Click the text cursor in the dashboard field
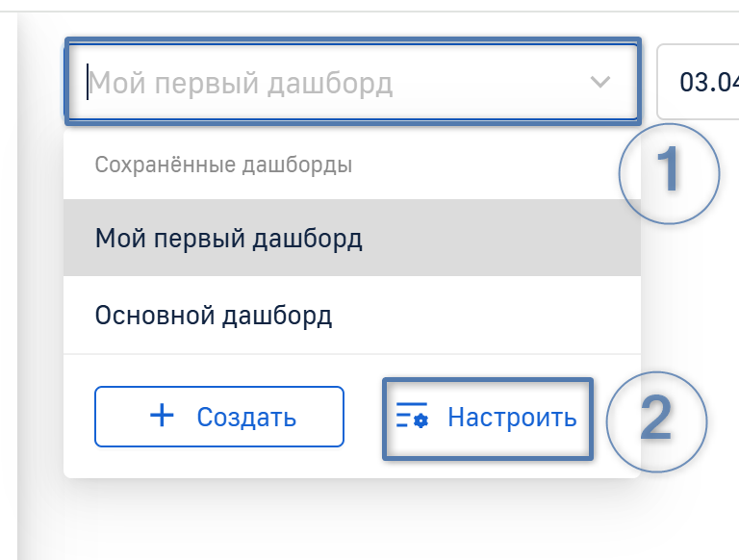Image resolution: width=739 pixels, height=560 pixels. coord(89,83)
